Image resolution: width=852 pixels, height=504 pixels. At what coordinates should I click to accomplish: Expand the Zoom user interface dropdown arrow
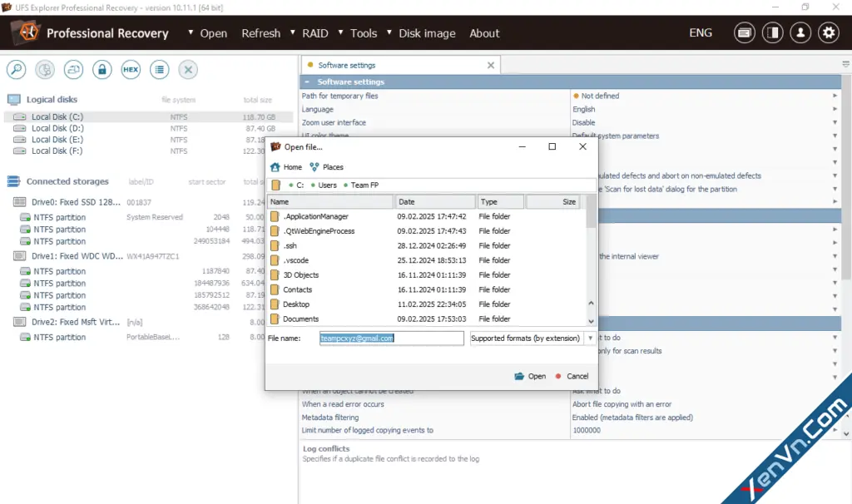(x=835, y=123)
